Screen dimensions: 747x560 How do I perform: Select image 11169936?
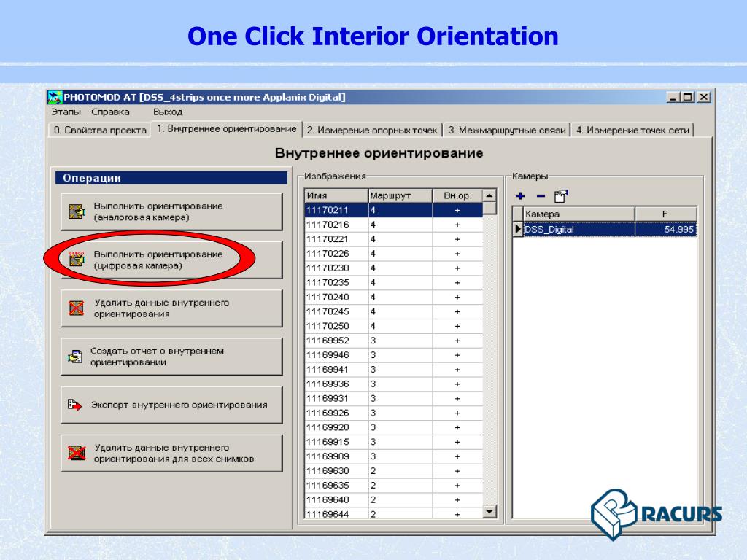click(x=393, y=384)
